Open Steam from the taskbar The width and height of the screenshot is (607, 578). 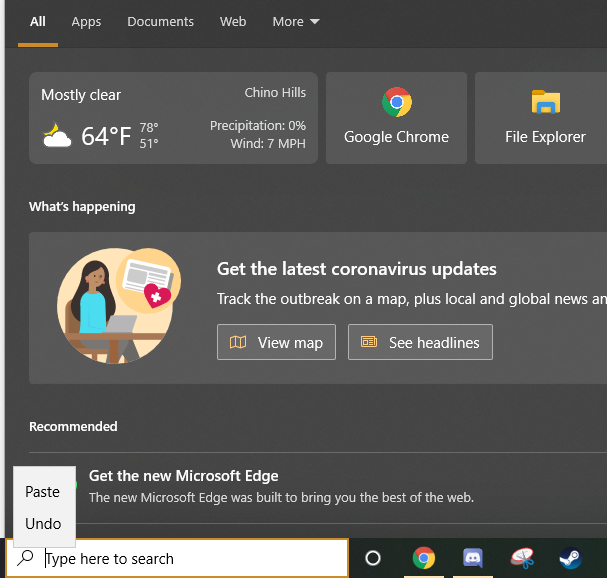pyautogui.click(x=570, y=558)
